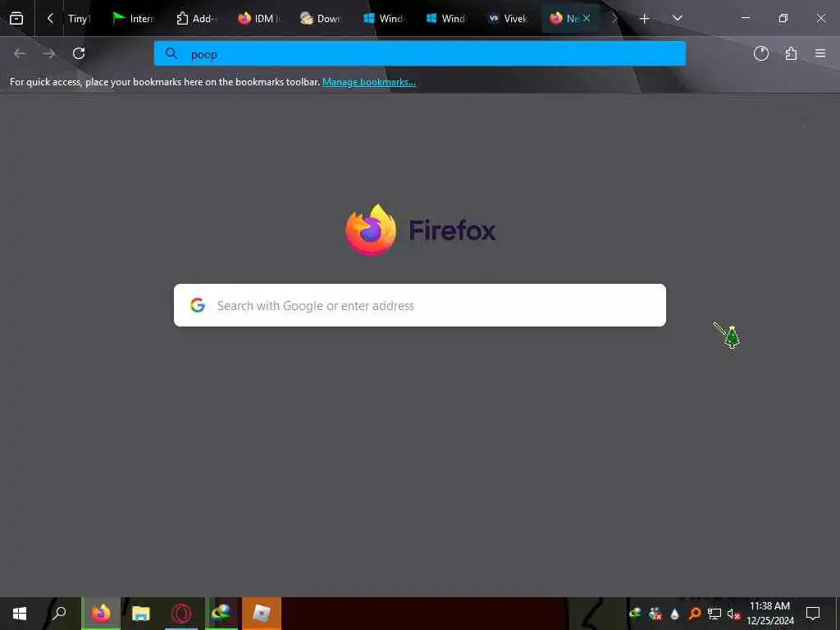Switch to the Tiny tab
Screen dimensions: 840x630
[80, 18]
